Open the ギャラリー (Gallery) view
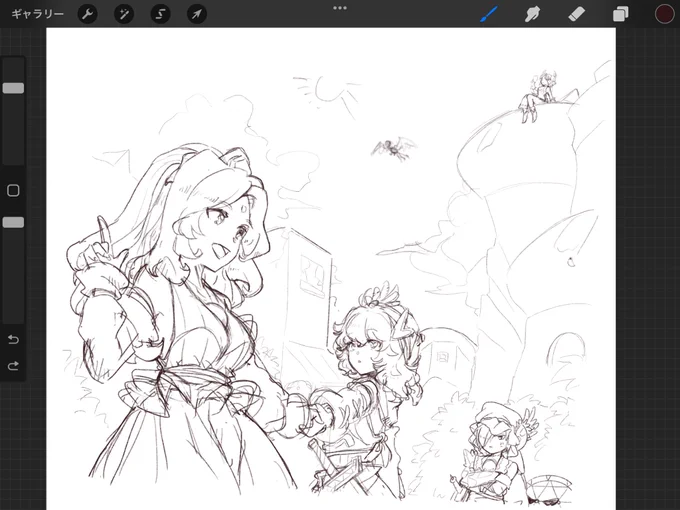This screenshot has height=510, width=680. coord(37,14)
